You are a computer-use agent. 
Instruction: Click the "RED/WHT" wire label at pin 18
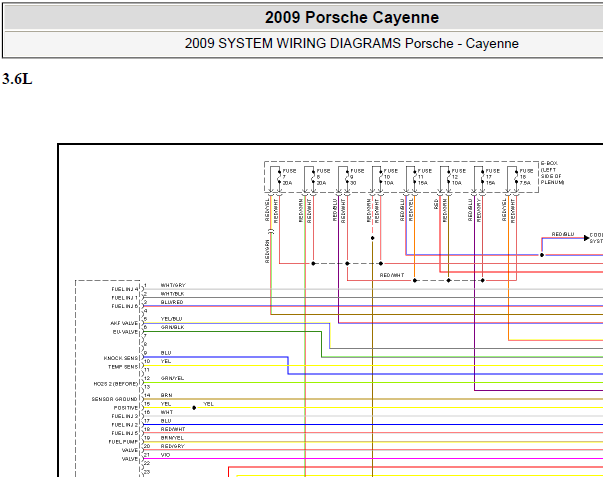pyautogui.click(x=173, y=429)
